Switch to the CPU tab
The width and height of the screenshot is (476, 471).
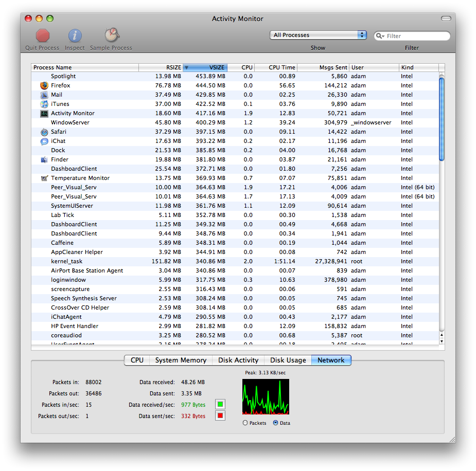click(137, 360)
